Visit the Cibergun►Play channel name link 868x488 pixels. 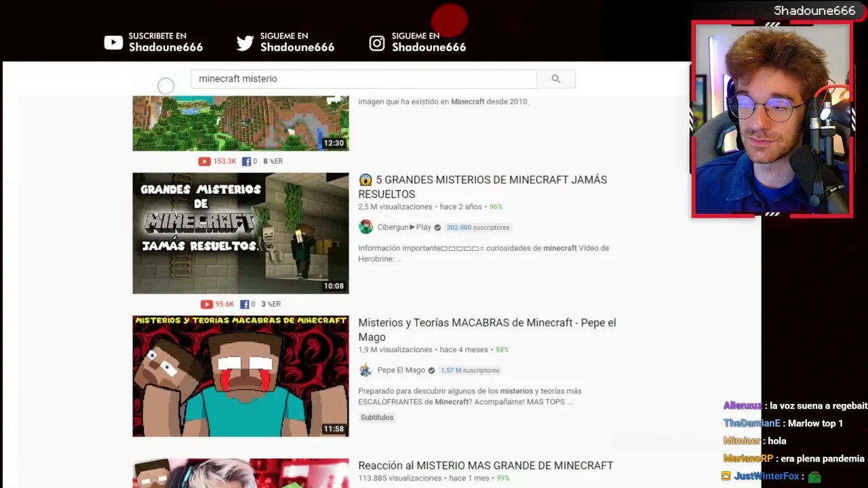coord(404,228)
